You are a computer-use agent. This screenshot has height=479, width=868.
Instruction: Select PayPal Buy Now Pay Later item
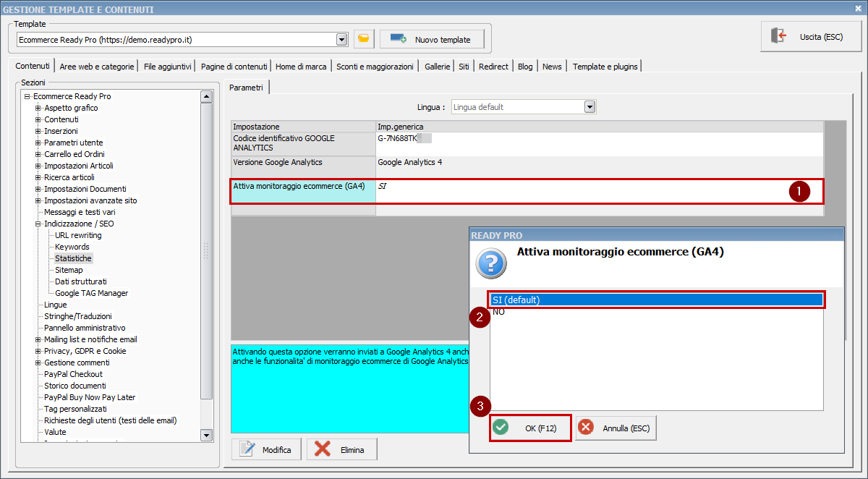point(90,397)
